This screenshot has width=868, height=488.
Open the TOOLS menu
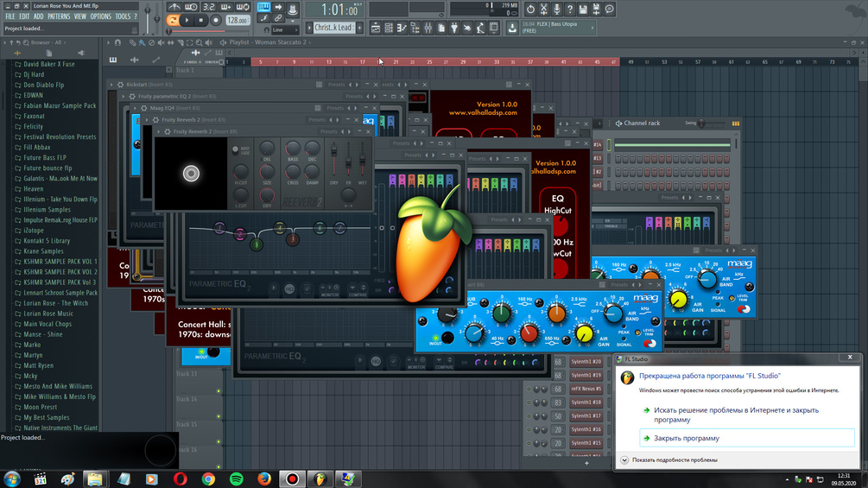[123, 16]
